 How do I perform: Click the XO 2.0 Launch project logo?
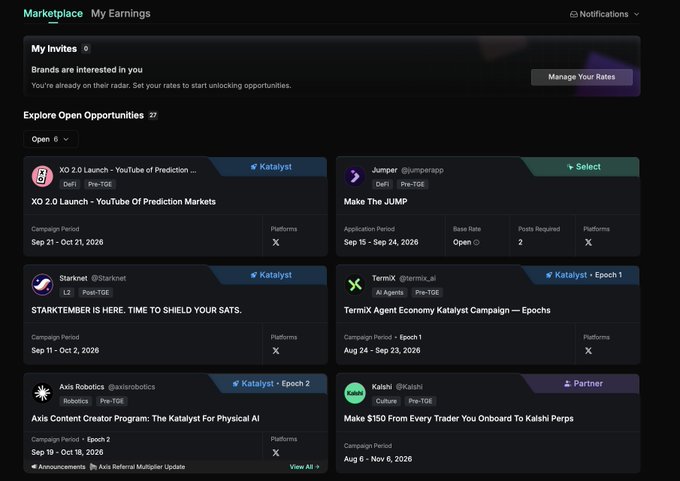tap(42, 177)
